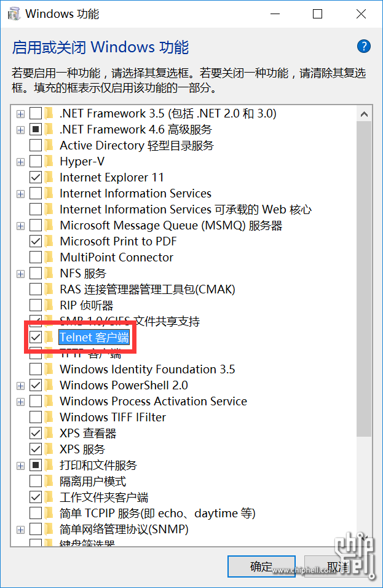Click the folder icon beside RIP 侦听器
The image size is (383, 588).
click(49, 305)
